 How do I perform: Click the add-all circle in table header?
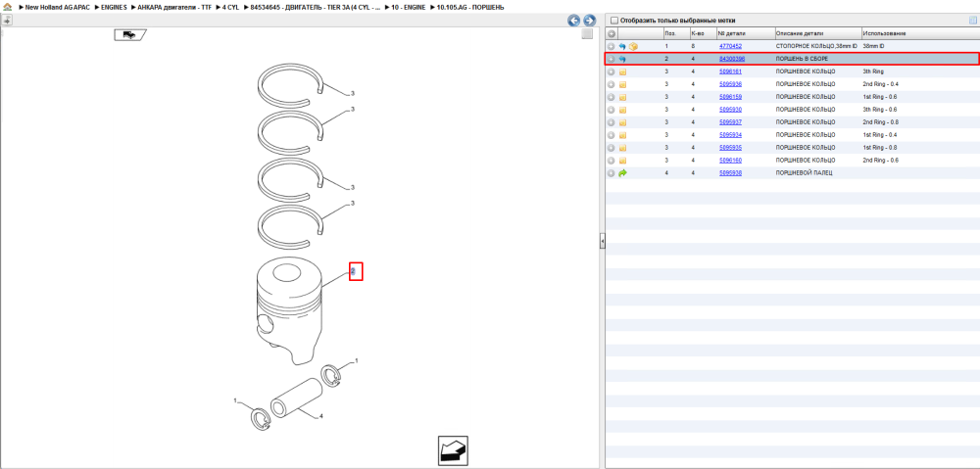click(x=612, y=33)
